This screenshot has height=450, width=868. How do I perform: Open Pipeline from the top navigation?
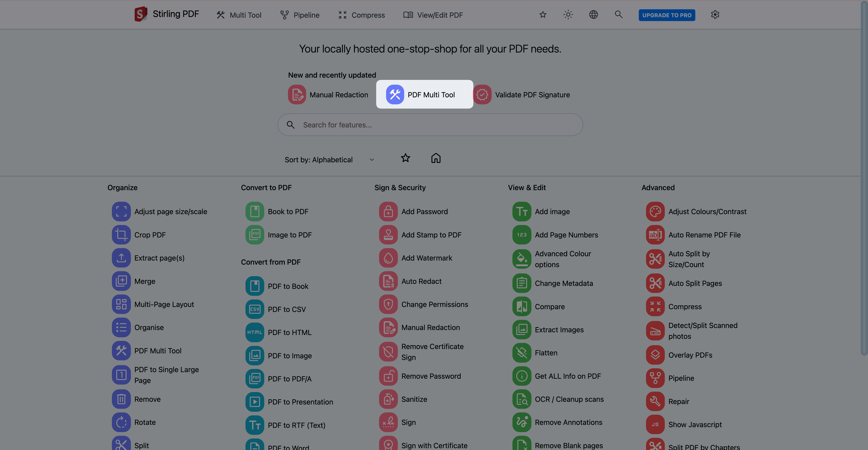300,15
